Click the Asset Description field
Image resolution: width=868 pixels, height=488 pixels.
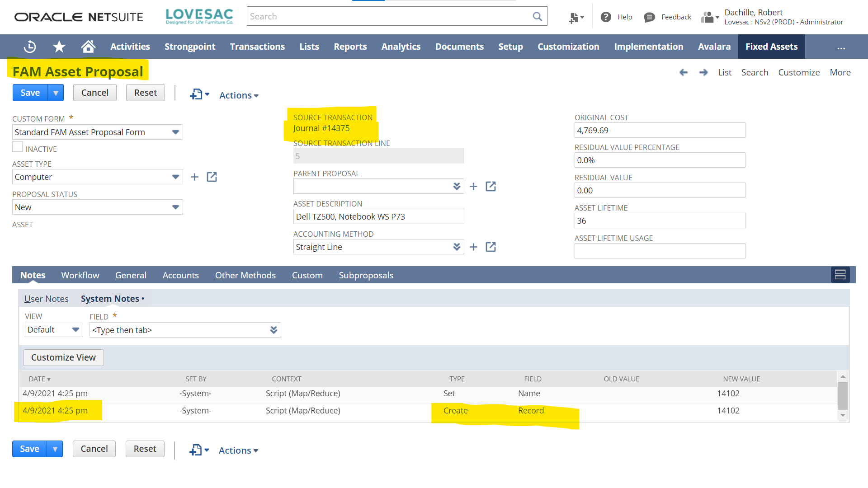pyautogui.click(x=378, y=216)
